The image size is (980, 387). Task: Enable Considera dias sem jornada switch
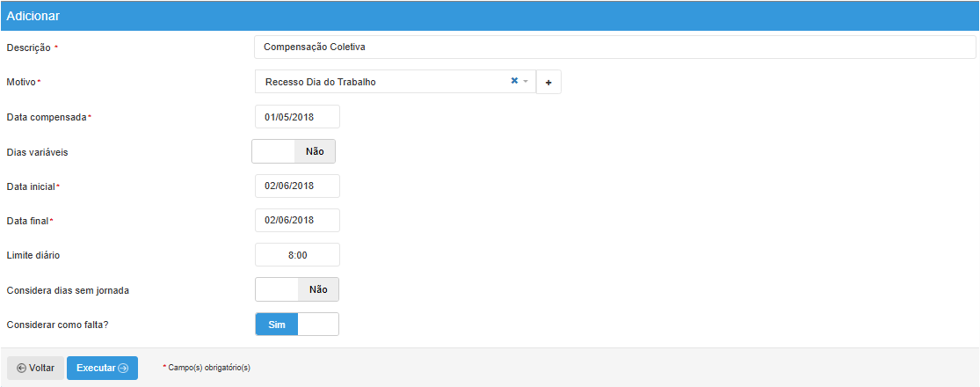coord(297,289)
